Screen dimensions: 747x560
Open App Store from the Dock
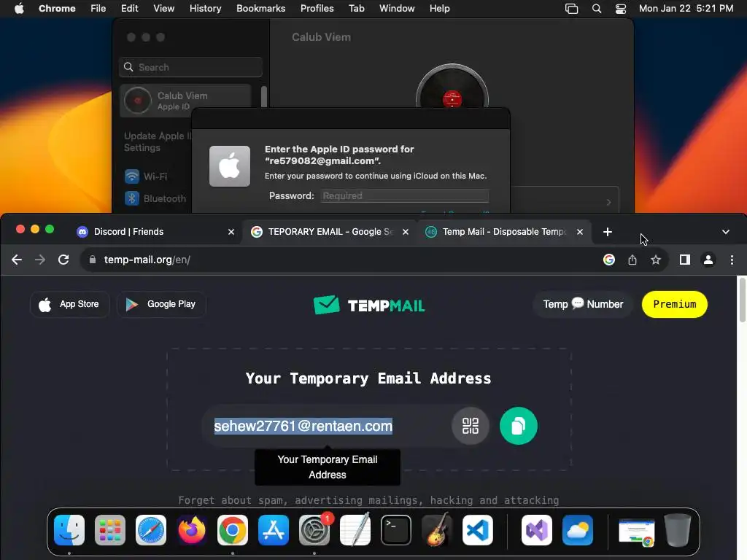(274, 530)
